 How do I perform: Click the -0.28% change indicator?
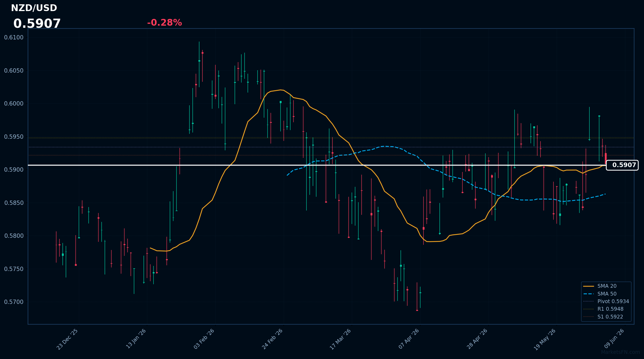pos(164,23)
